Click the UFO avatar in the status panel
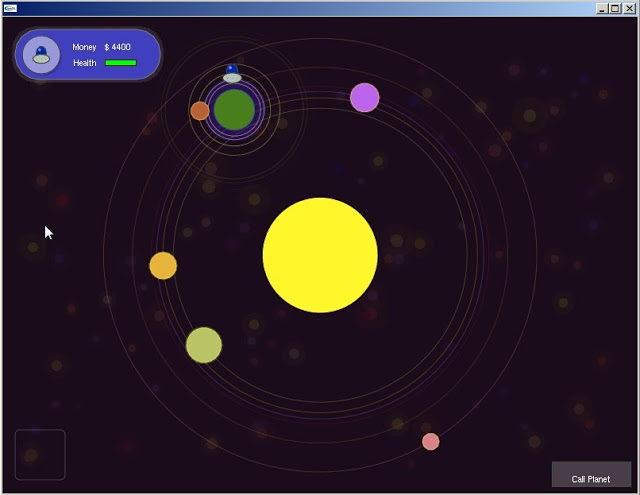 point(41,54)
